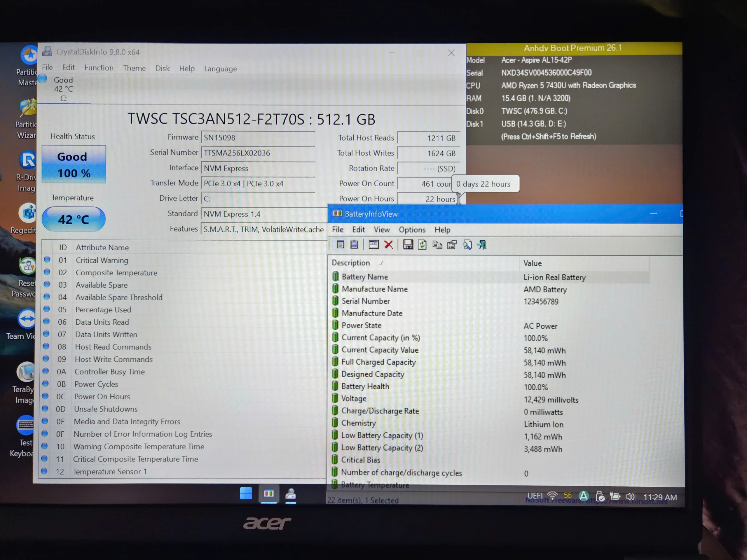This screenshot has width=747, height=560.
Task: Select the Critical Warning attribute row
Action: [x=184, y=260]
